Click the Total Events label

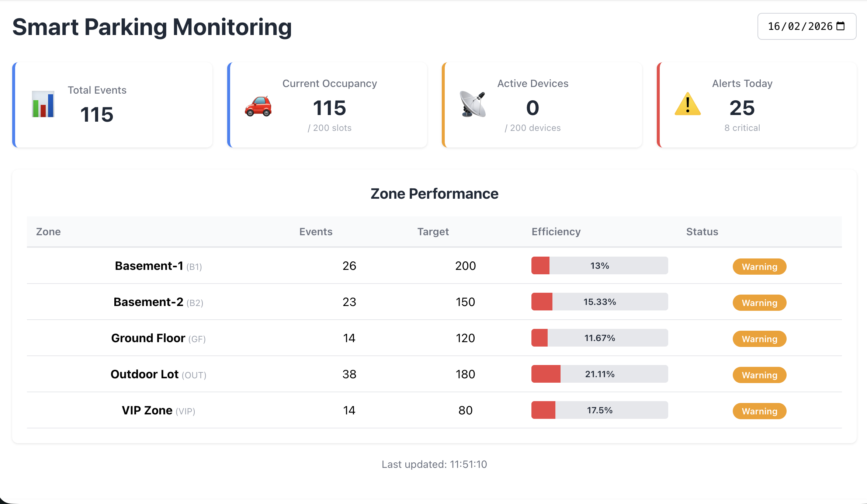(x=97, y=90)
